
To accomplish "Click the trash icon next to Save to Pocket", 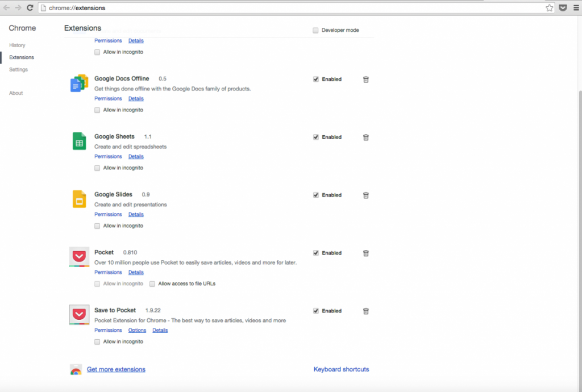I will 366,311.
